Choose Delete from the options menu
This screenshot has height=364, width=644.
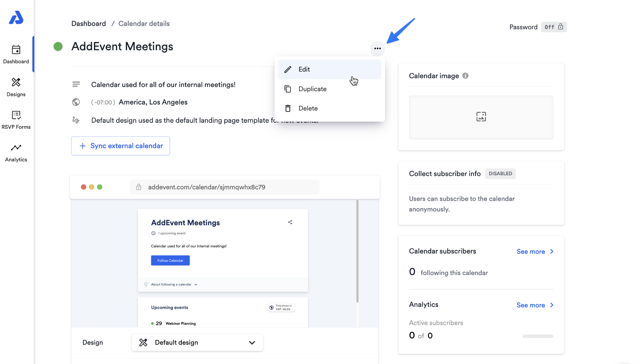pyautogui.click(x=330, y=108)
